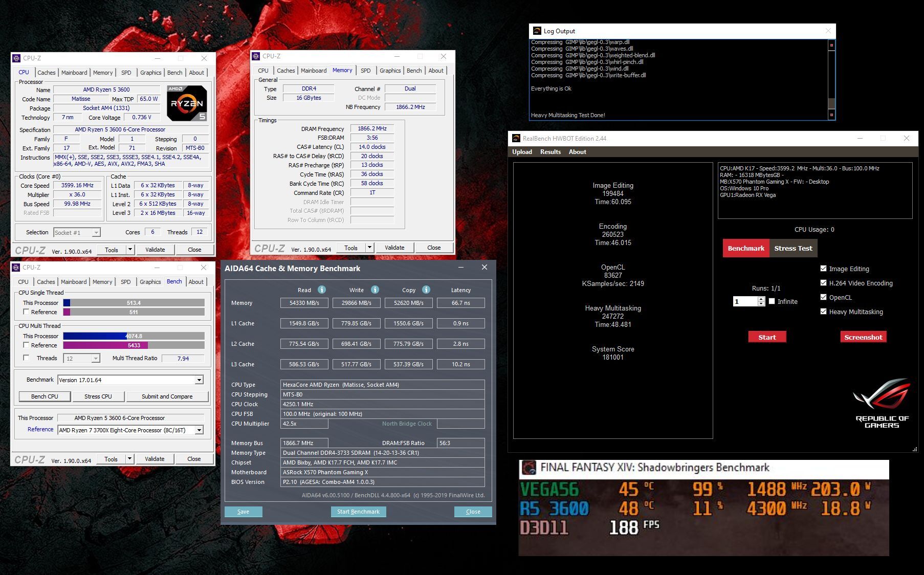Image resolution: width=924 pixels, height=575 pixels.
Task: Enable Single Thread Reference checkbox
Action: 26,312
